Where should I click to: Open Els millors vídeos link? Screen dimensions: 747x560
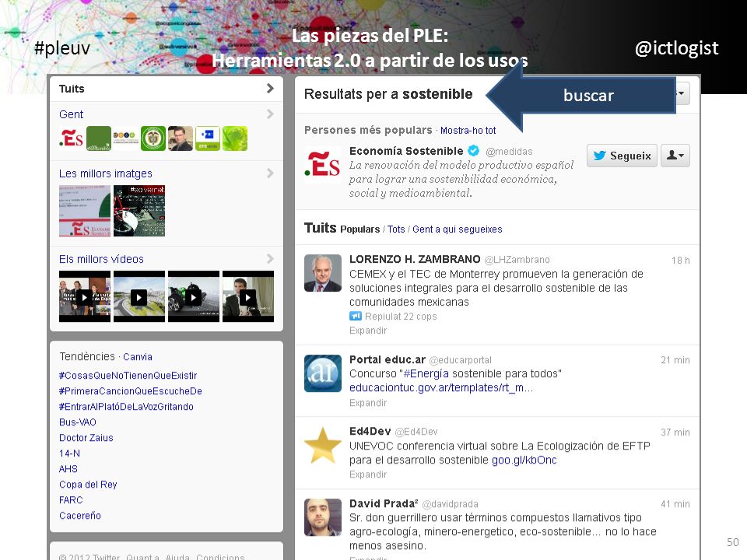click(x=101, y=259)
